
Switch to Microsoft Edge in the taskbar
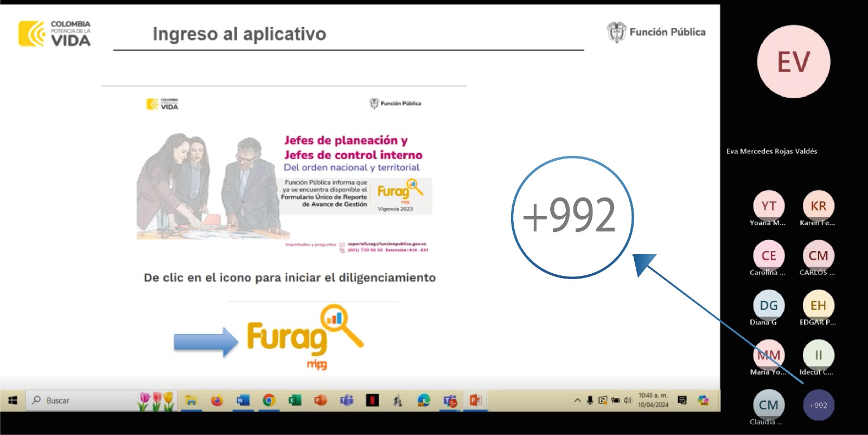[424, 401]
